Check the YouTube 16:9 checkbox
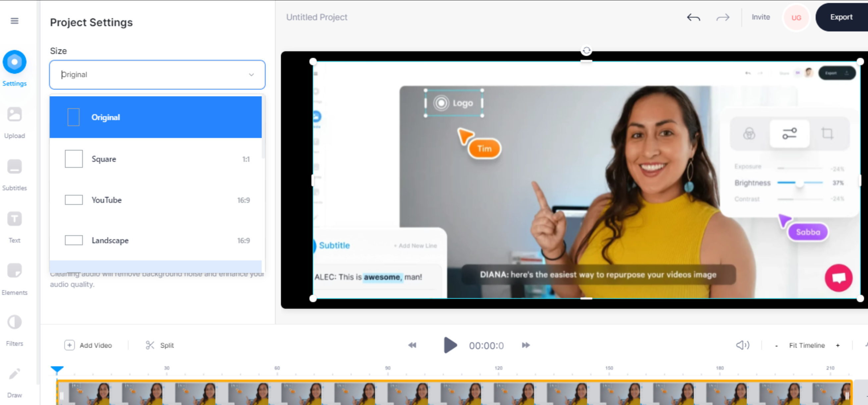The width and height of the screenshot is (868, 405). (x=74, y=199)
